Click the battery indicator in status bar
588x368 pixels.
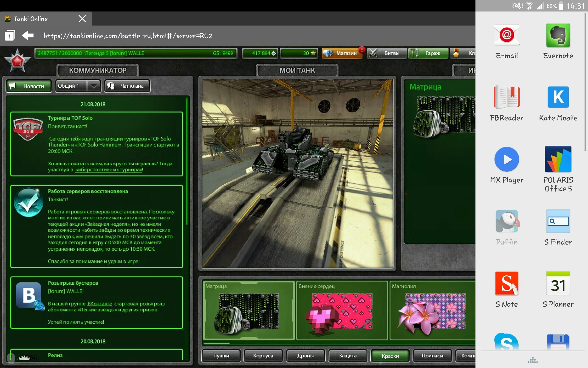point(561,6)
